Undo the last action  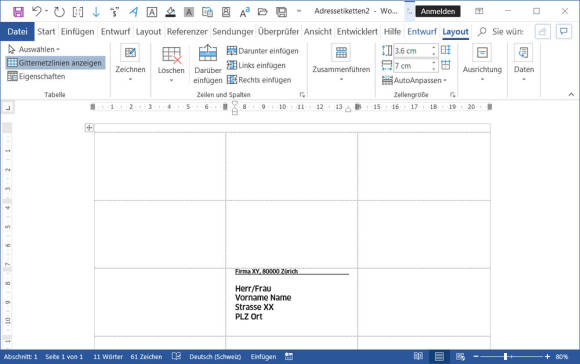[x=37, y=11]
